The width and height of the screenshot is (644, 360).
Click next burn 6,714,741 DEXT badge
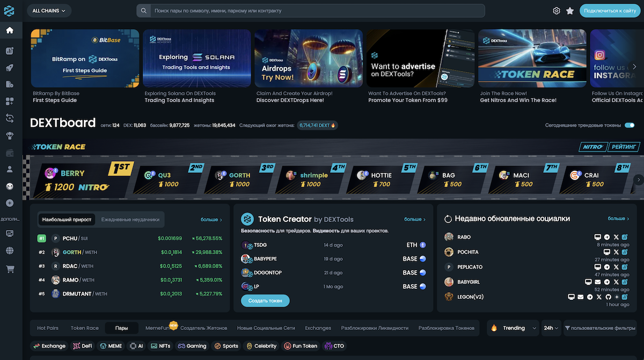click(318, 125)
